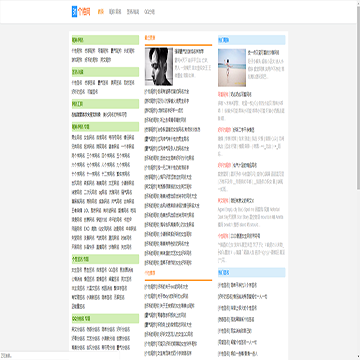This screenshot has height=360, width=360.
Task: Select the orange highlighted home tab in header
Action: (101, 12)
